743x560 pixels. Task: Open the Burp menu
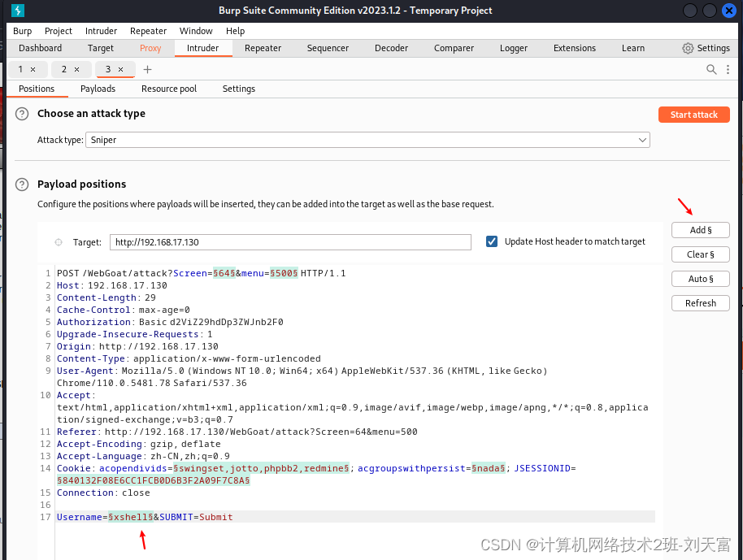click(22, 31)
